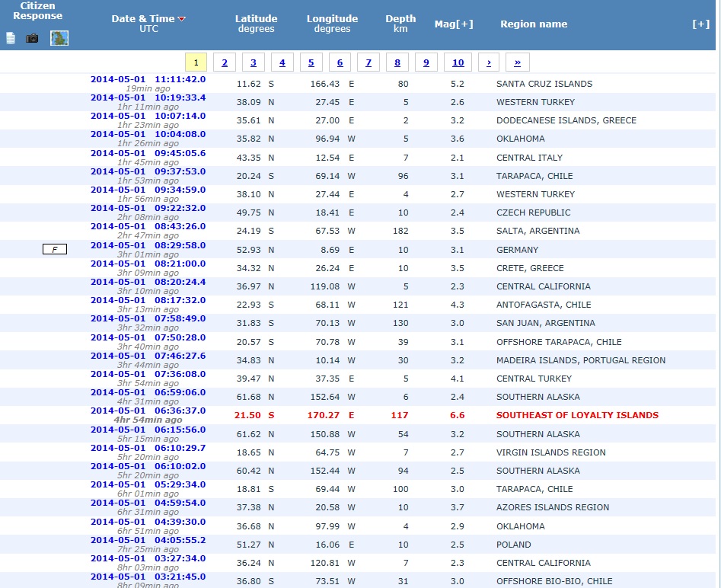Image resolution: width=721 pixels, height=588 pixels.
Task: Jump to last page » arrow
Action: [517, 62]
